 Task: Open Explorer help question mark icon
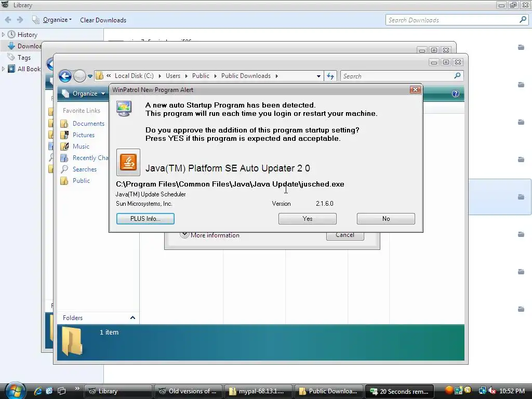[455, 94]
